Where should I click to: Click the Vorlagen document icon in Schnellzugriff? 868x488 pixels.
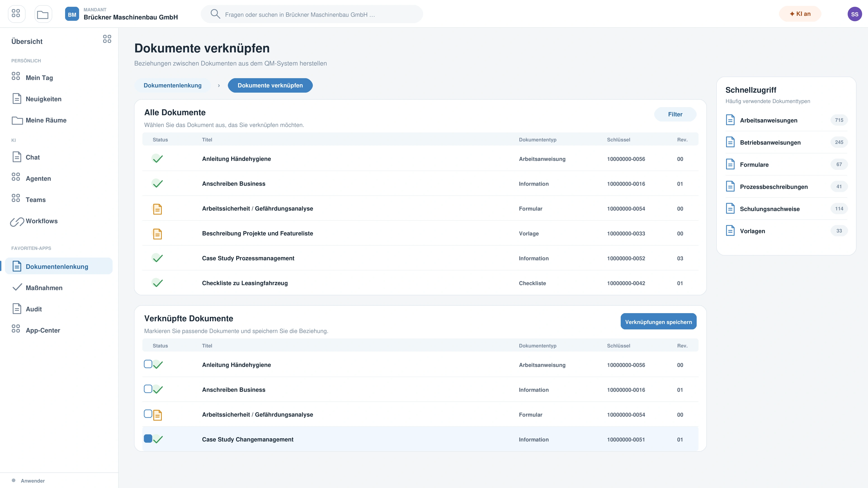click(x=730, y=230)
